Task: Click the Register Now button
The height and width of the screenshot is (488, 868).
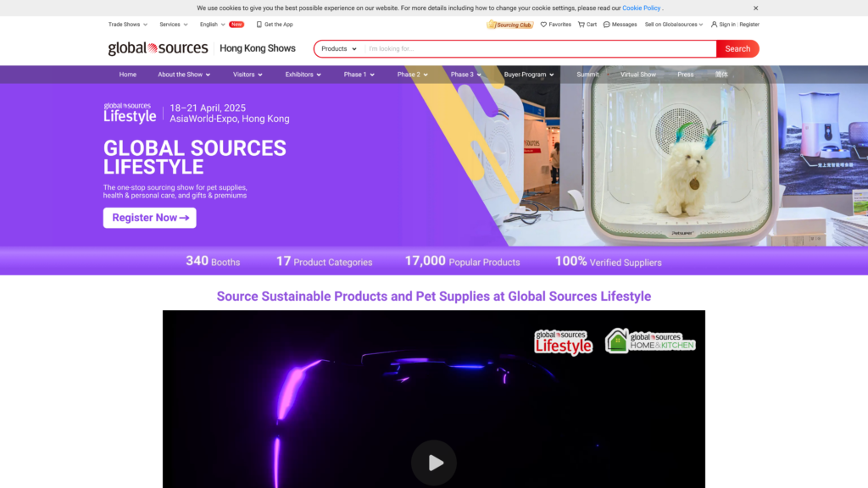Action: tap(149, 218)
